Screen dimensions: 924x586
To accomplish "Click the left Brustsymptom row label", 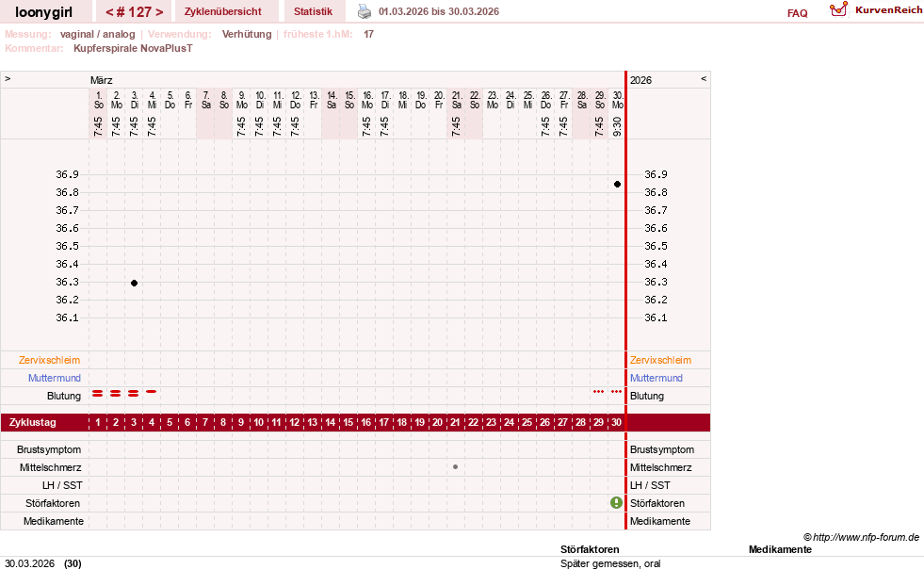I will coord(49,449).
